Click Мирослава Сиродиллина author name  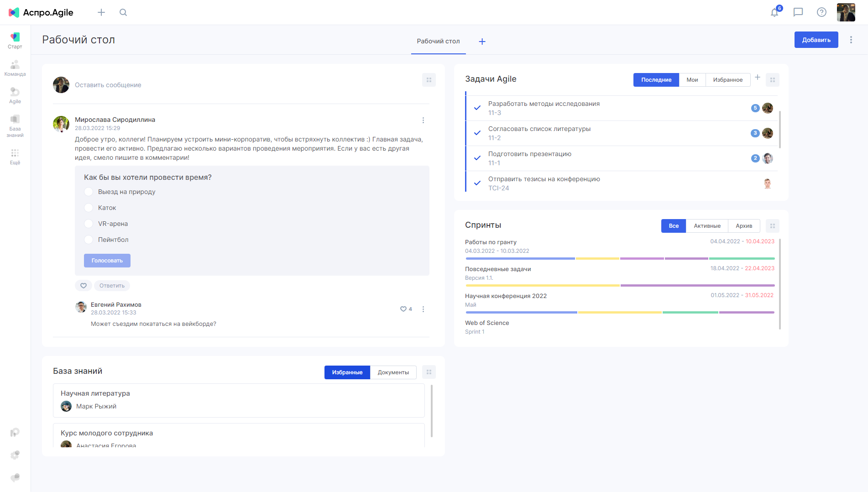(x=115, y=120)
